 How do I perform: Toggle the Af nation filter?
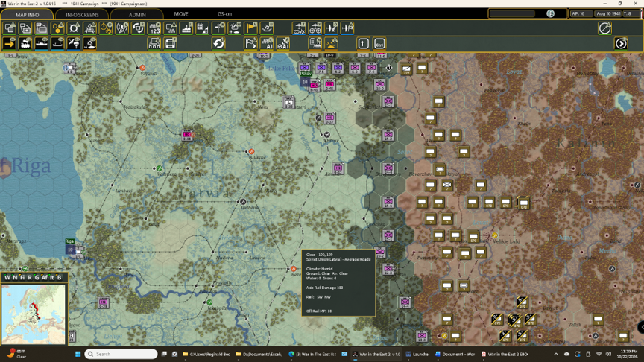[x=44, y=277]
